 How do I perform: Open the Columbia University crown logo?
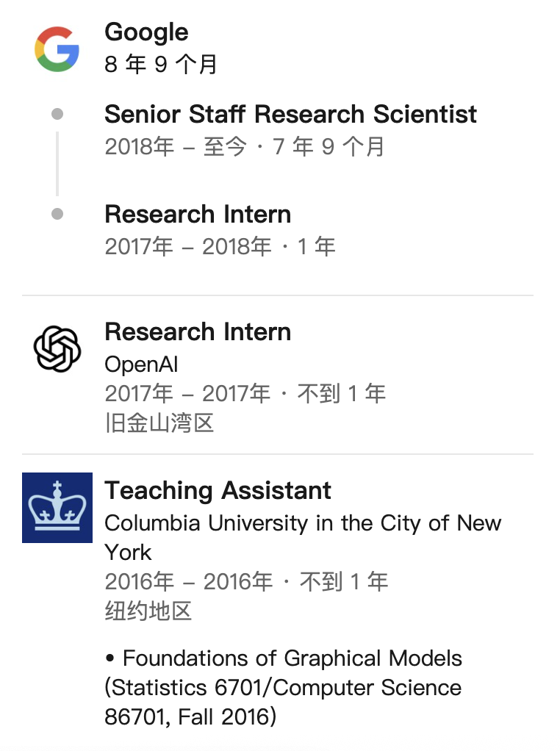tap(57, 508)
